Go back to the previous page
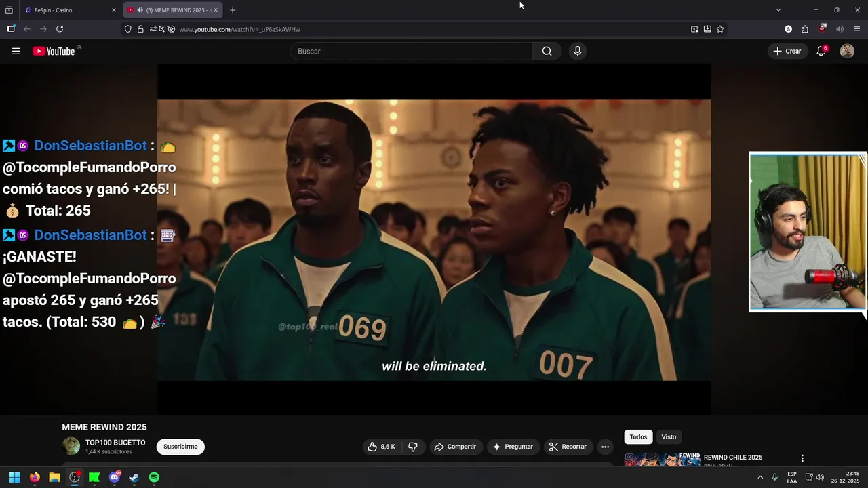The image size is (868, 488). 27,29
